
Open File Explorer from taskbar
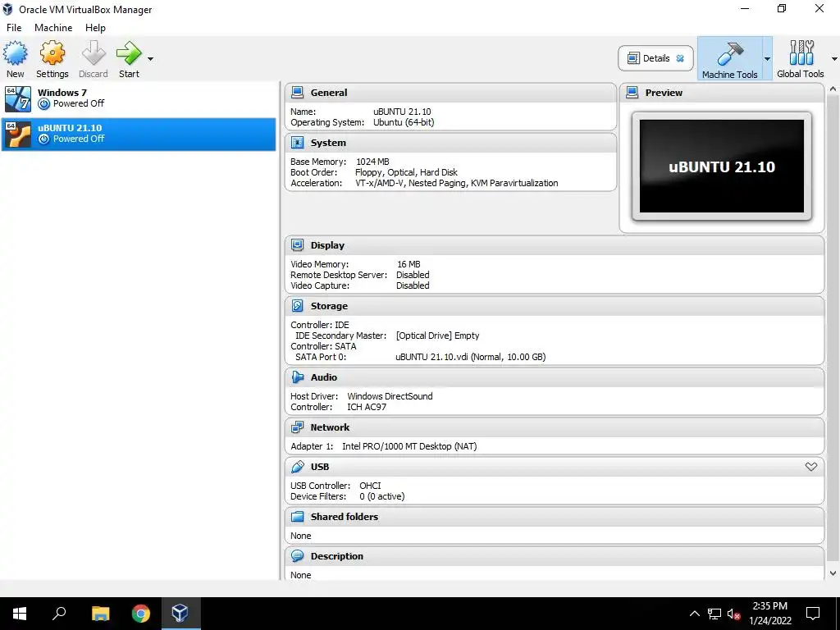(100, 614)
